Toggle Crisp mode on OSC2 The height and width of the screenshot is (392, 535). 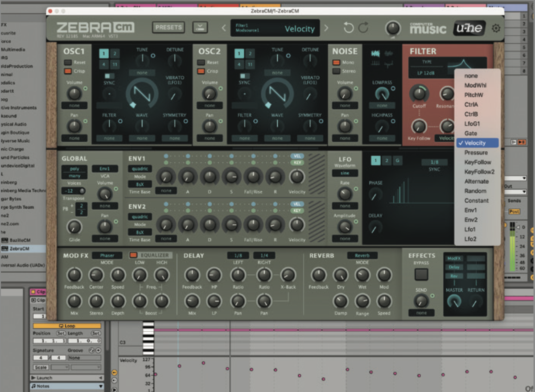(x=201, y=70)
